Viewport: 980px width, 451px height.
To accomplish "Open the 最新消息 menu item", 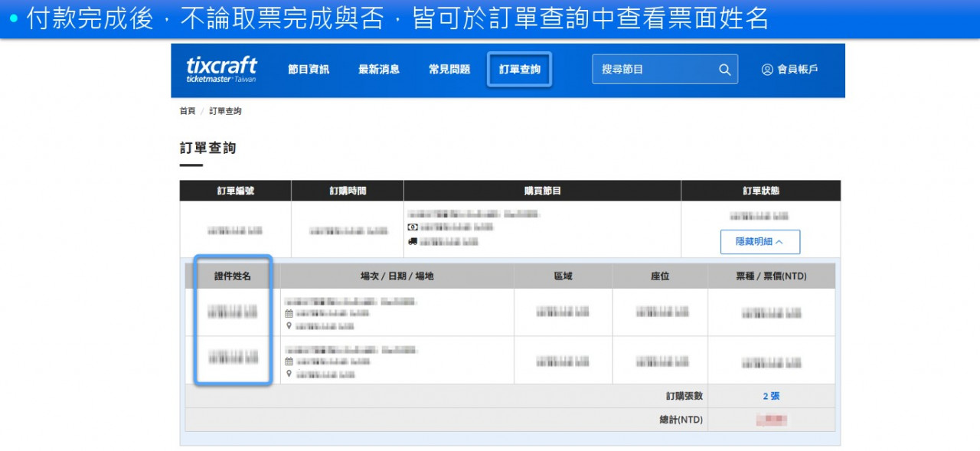I will pos(378,69).
